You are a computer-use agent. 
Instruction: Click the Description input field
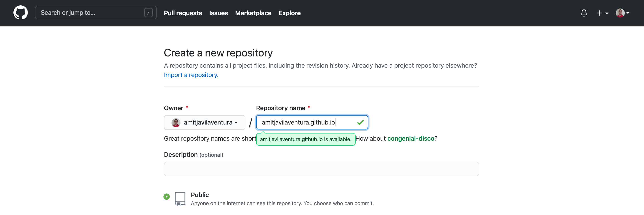[321, 169]
